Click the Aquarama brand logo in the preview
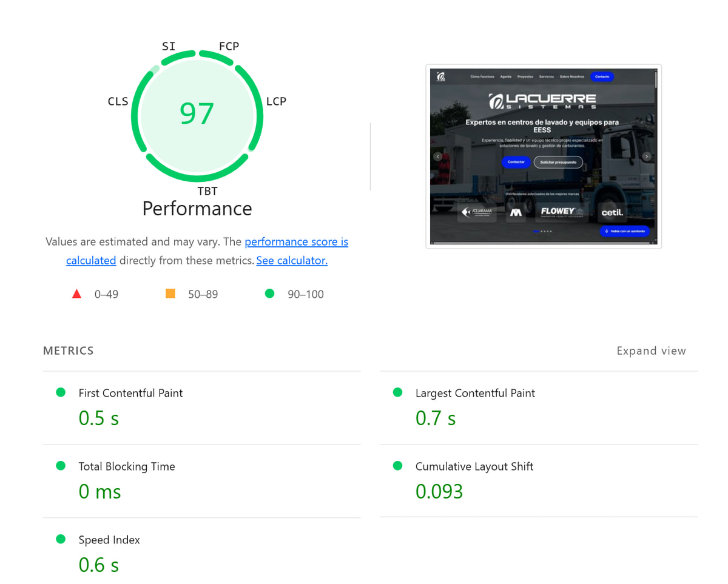 [x=478, y=212]
